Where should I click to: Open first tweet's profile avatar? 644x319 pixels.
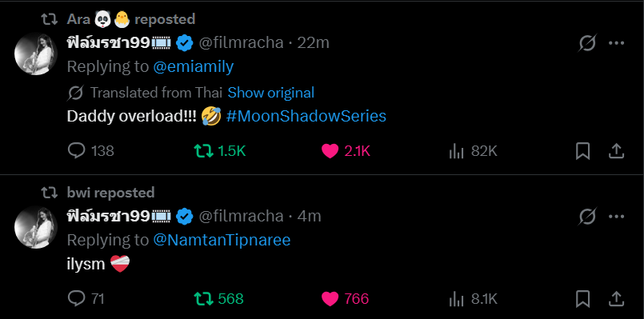36,54
